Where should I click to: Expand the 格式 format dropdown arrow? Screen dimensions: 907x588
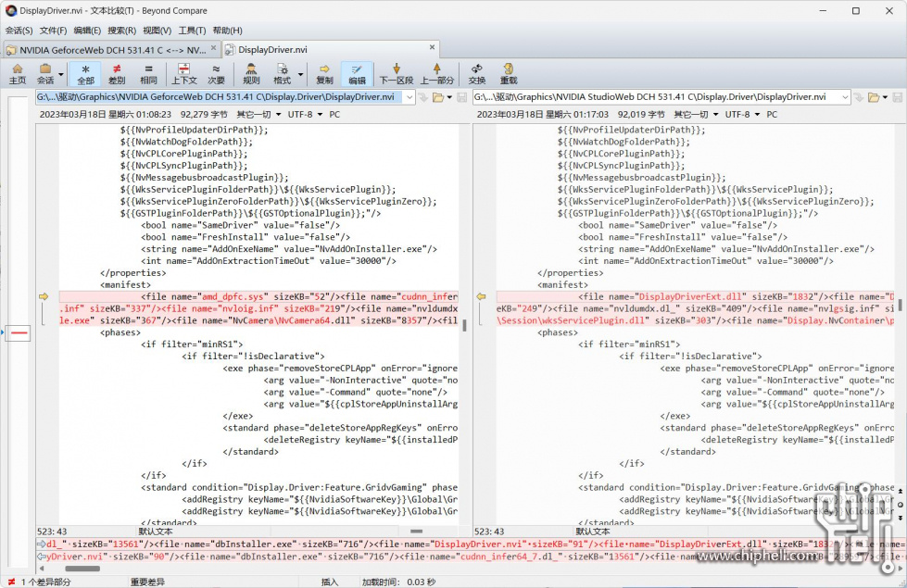click(x=300, y=75)
